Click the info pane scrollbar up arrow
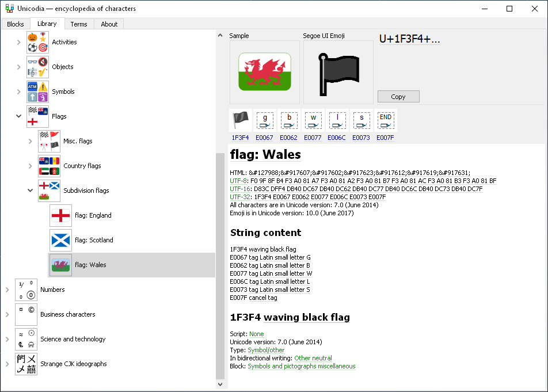The width and height of the screenshot is (548, 392). (x=220, y=35)
